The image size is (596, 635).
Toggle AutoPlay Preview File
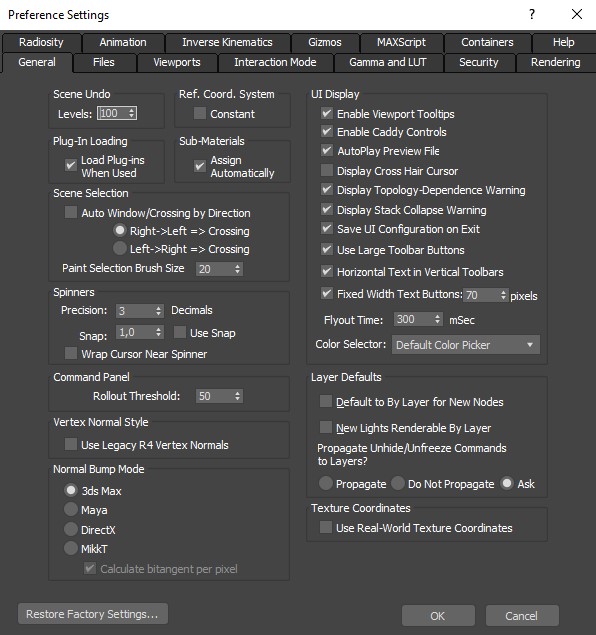327,150
